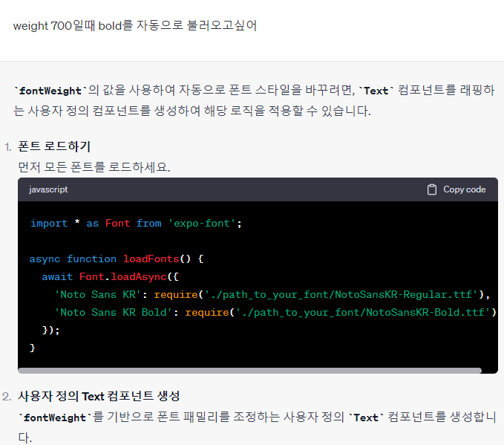Click the 'async function loadFonts() {' line
The width and height of the screenshot is (504, 445).
click(x=117, y=259)
